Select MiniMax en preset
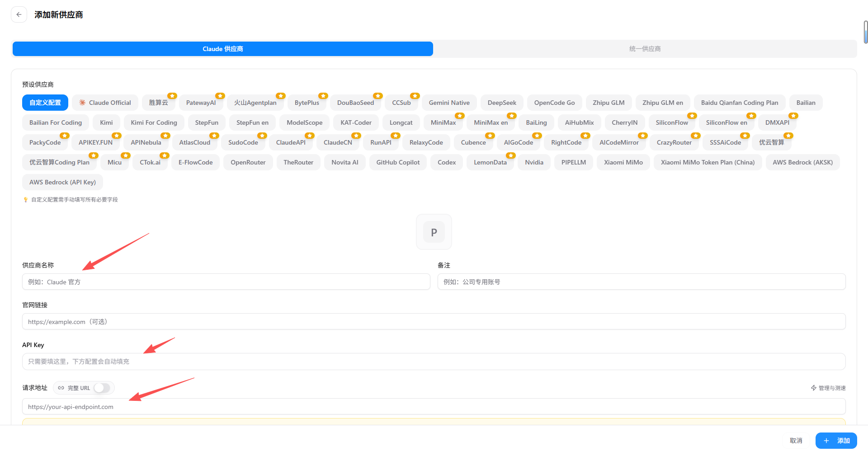 click(491, 122)
